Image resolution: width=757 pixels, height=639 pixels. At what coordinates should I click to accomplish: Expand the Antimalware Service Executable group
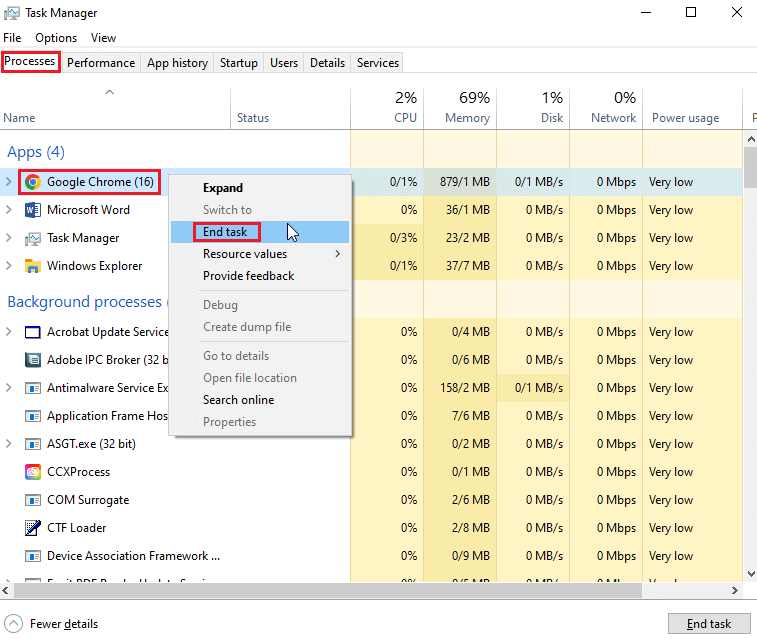tap(9, 388)
